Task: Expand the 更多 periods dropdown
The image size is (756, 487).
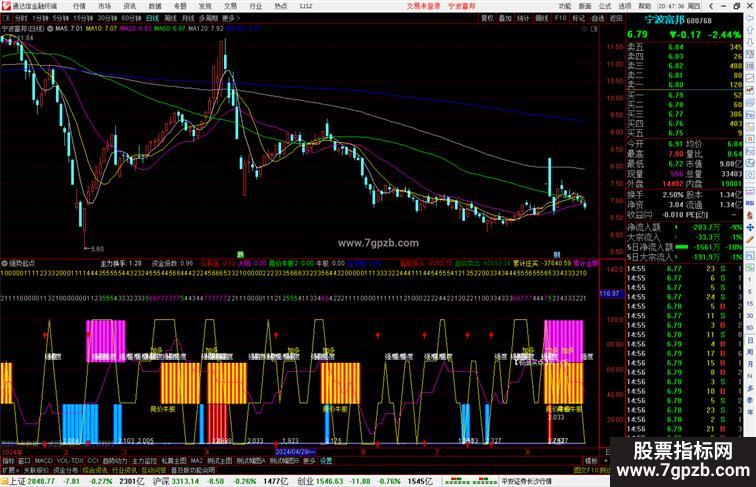Action: click(x=230, y=18)
